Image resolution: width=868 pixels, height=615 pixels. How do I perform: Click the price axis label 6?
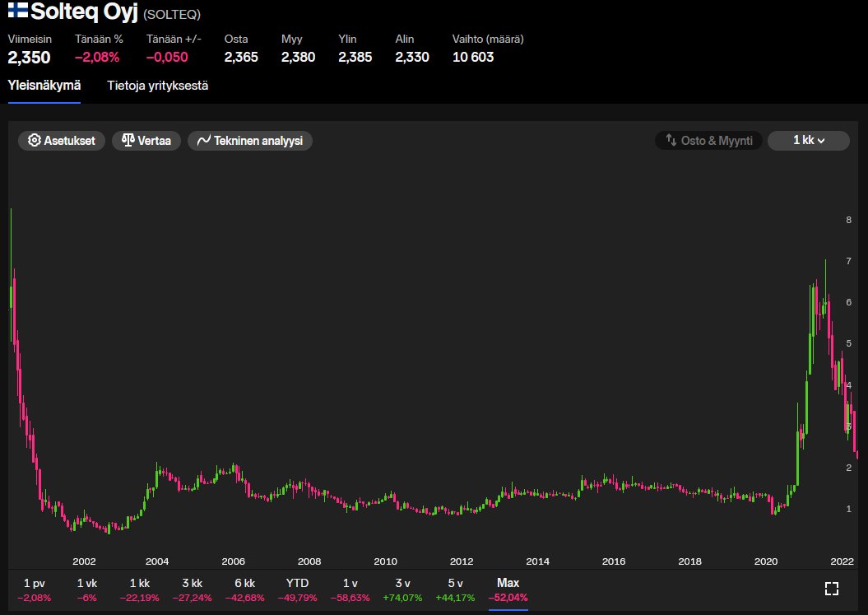tap(848, 302)
